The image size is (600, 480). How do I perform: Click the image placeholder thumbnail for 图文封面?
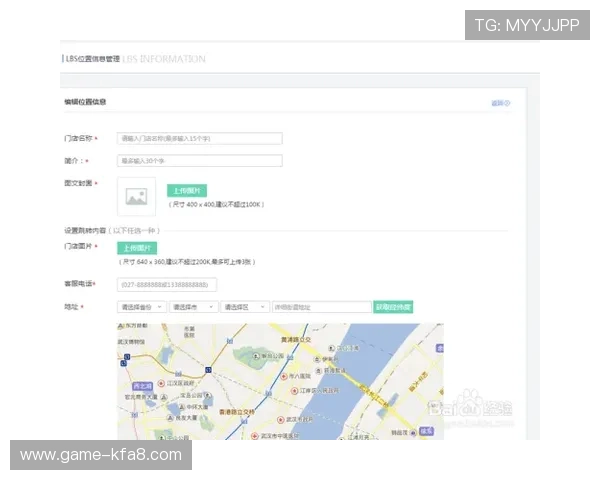pyautogui.click(x=137, y=197)
